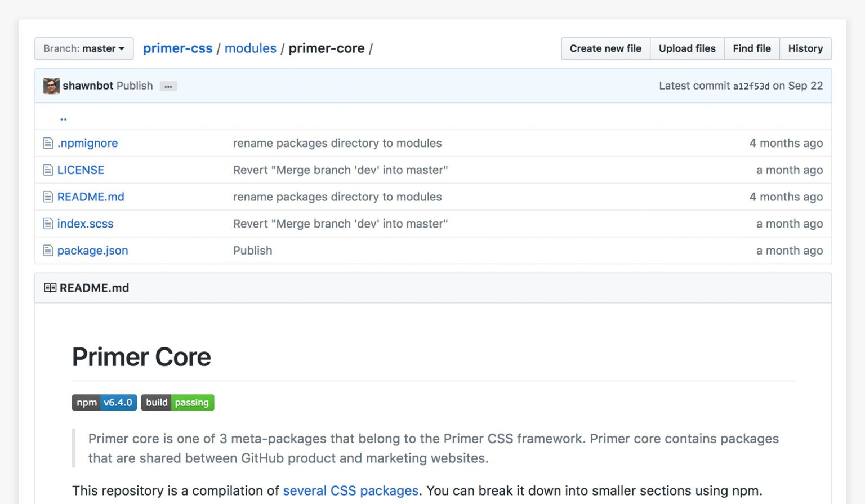865x504 pixels.
Task: View commit History for this folder
Action: click(x=805, y=48)
